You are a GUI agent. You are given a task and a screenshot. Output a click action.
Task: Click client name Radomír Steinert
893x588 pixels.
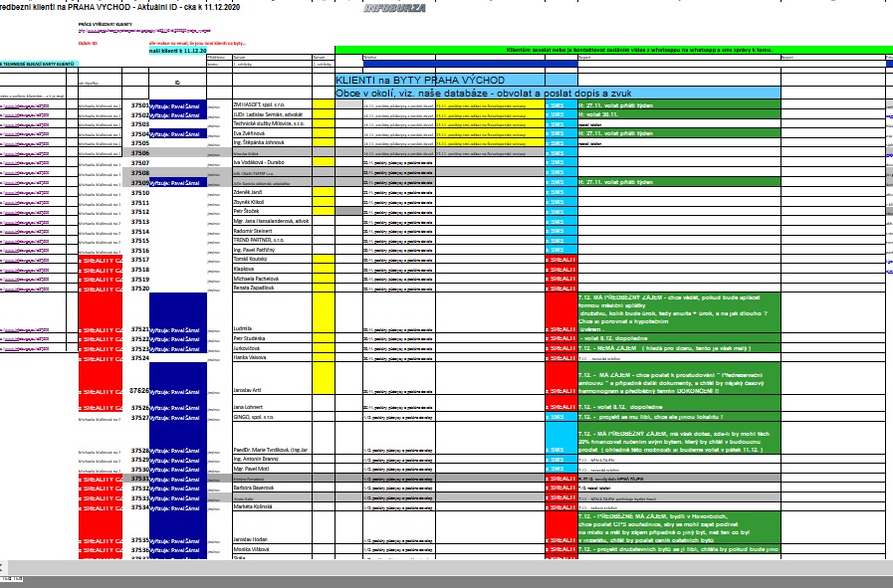252,231
